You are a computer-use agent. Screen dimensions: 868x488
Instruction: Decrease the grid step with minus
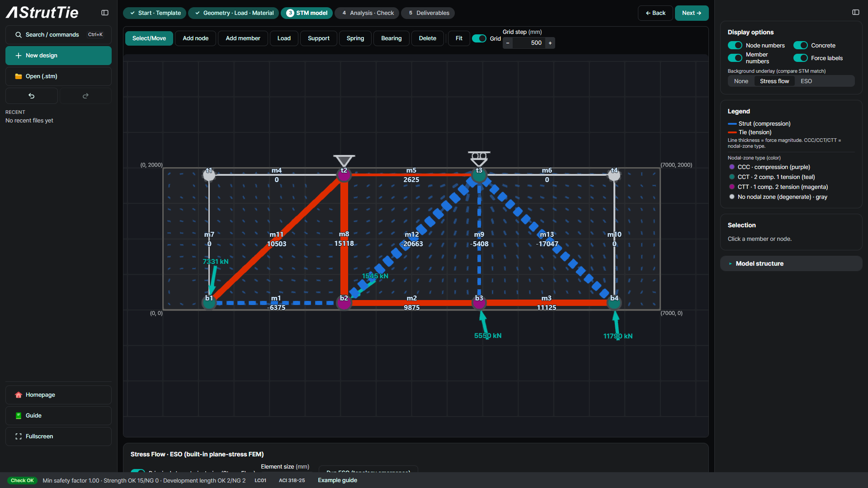[508, 43]
